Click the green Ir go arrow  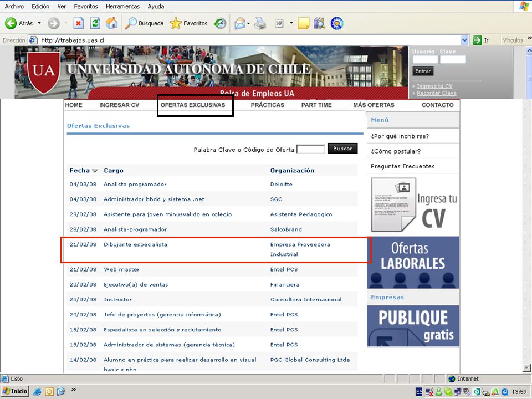[x=477, y=40]
